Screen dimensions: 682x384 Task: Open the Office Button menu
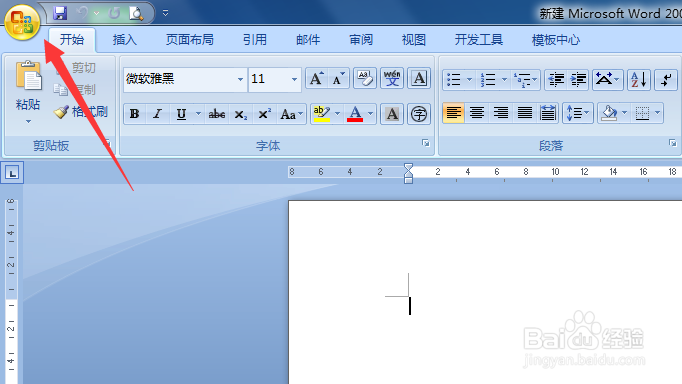click(x=22, y=22)
